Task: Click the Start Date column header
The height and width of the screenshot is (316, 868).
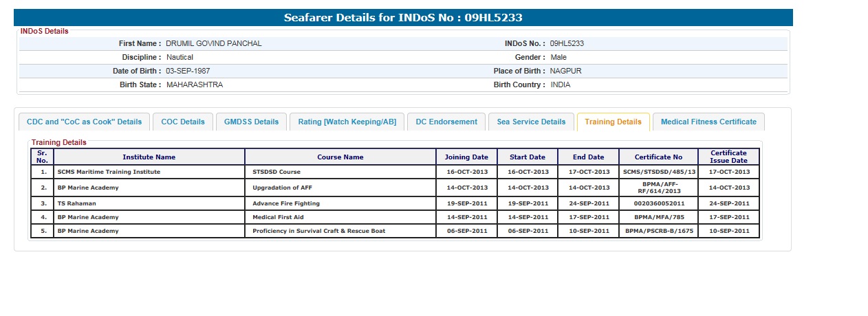Action: pos(528,157)
